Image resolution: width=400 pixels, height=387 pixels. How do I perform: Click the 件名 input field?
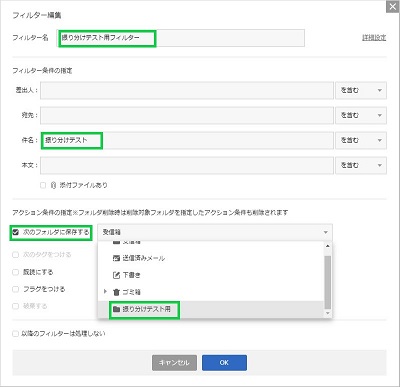187,140
